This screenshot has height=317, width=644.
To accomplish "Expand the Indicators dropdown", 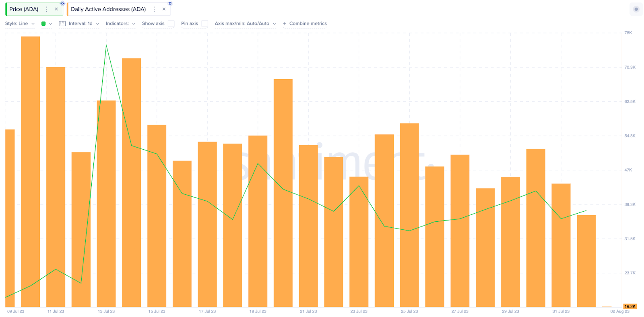I will click(121, 24).
